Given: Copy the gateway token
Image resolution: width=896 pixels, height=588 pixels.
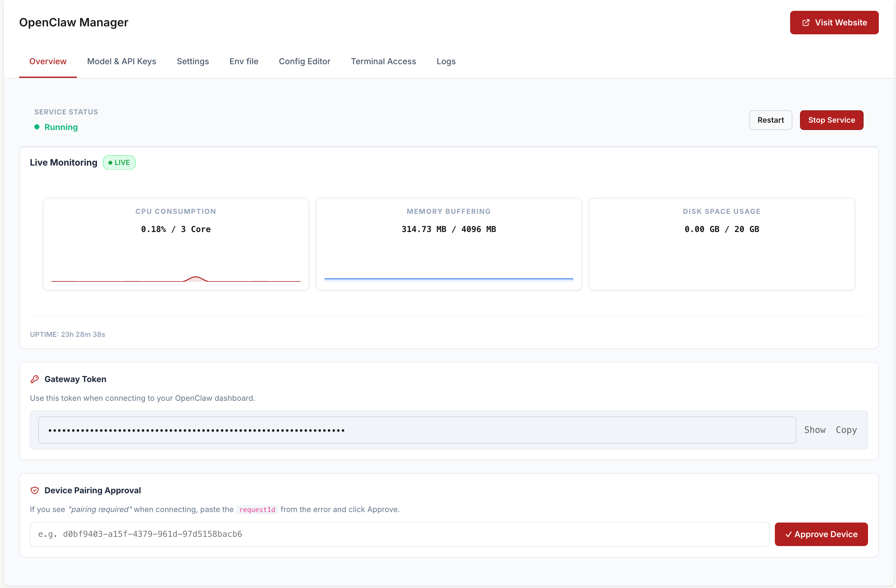Looking at the screenshot, I should tap(846, 430).
